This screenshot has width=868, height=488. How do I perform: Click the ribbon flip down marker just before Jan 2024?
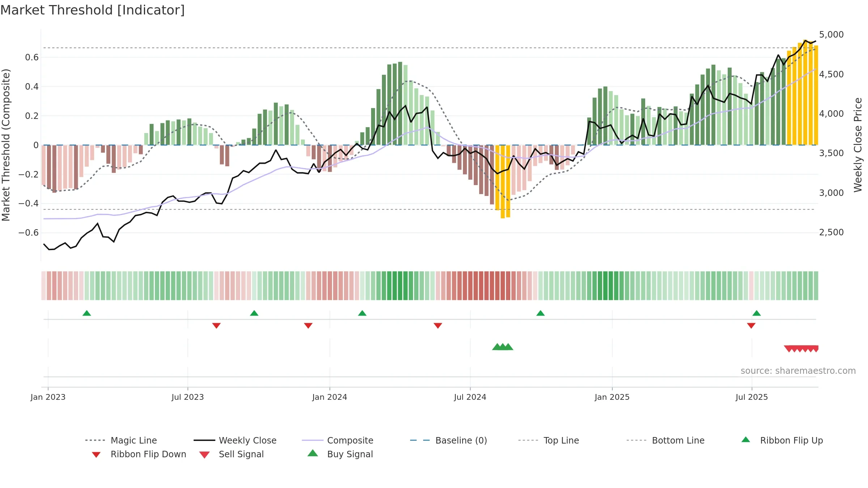(308, 326)
